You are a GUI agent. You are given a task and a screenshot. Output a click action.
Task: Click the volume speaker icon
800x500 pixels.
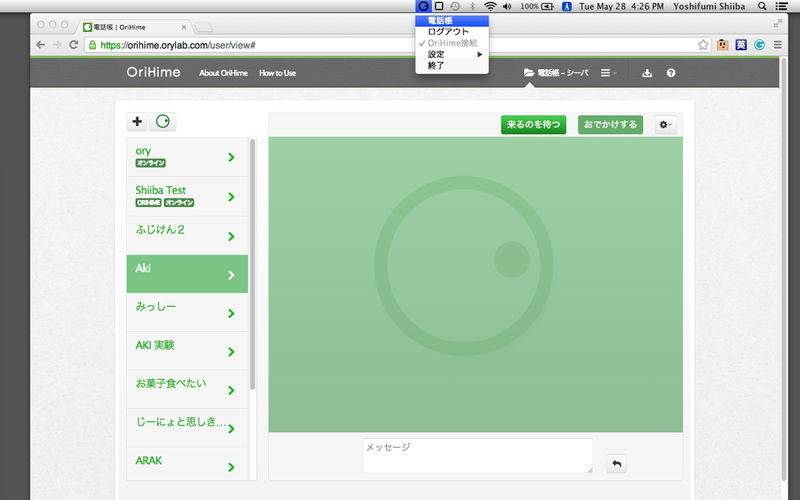point(507,6)
